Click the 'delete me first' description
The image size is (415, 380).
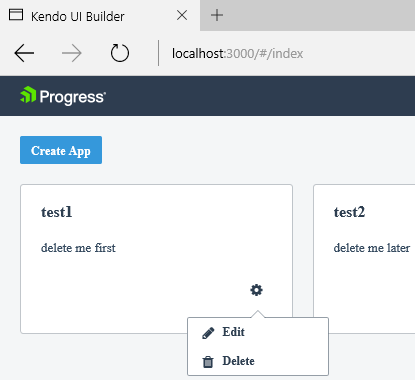click(x=78, y=248)
